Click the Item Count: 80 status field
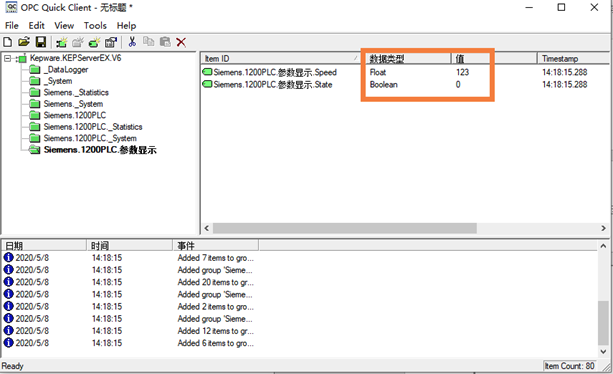The height and width of the screenshot is (374, 613). click(569, 366)
